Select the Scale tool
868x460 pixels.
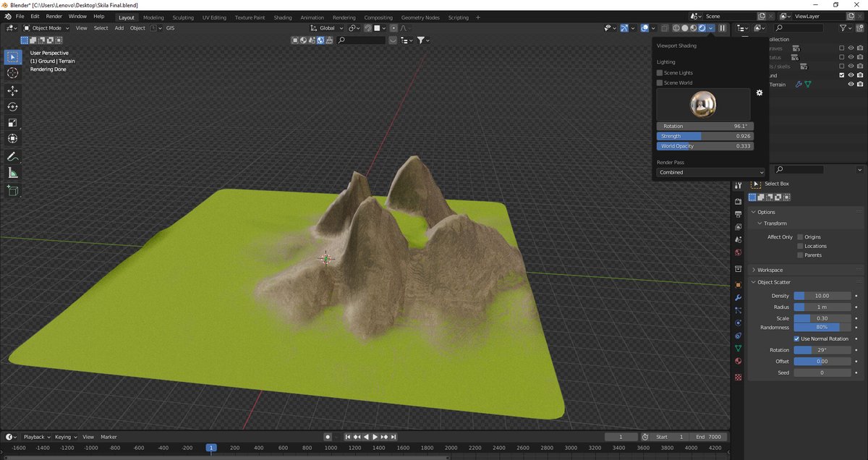12,123
